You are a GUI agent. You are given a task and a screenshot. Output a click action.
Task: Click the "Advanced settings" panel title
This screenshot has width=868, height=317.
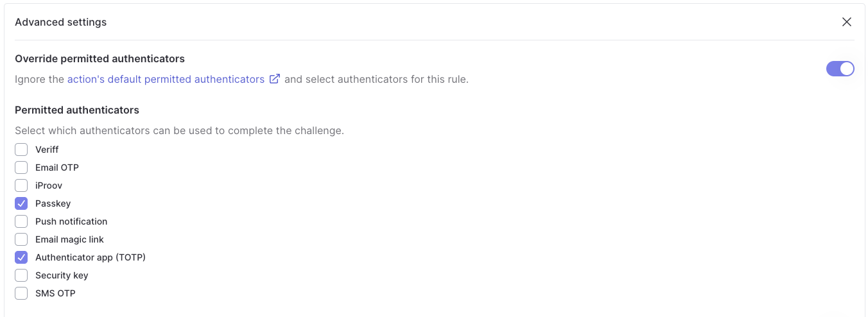(x=61, y=22)
